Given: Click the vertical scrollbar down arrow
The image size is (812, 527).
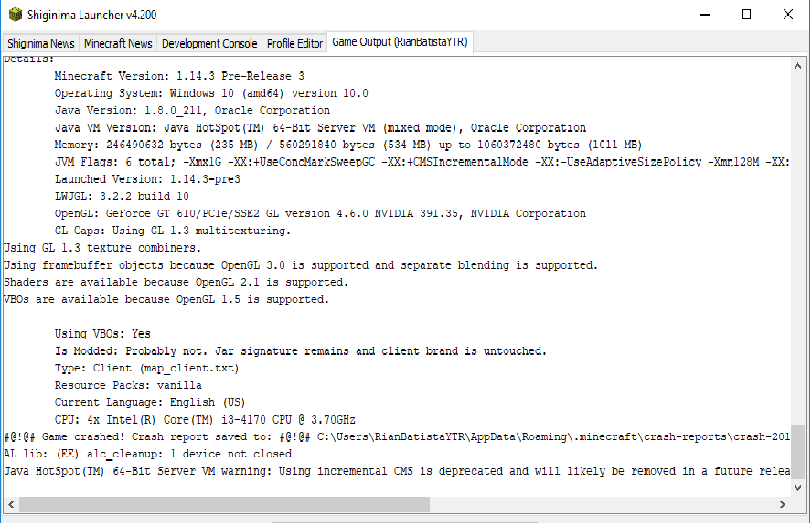Looking at the screenshot, I should pos(796,487).
